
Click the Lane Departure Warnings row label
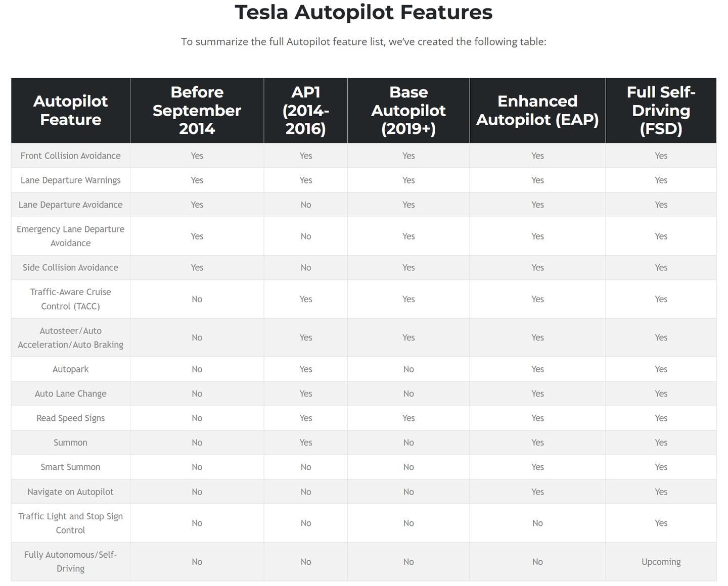click(71, 180)
